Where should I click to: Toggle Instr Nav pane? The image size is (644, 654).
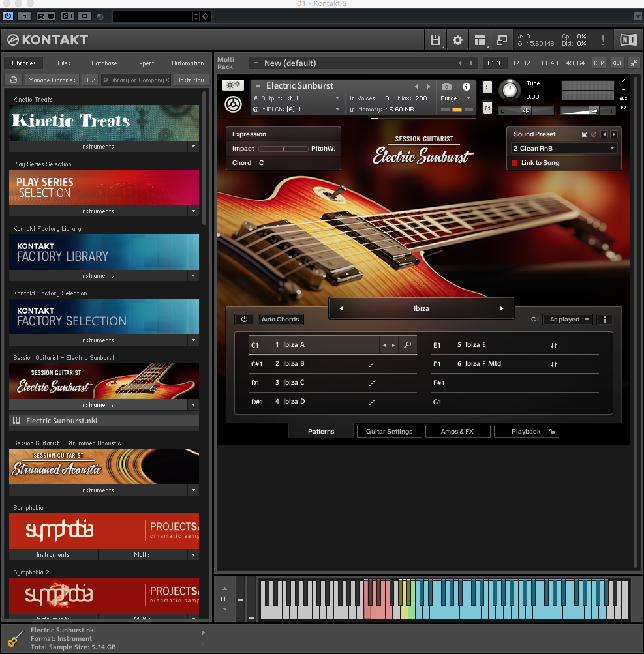[191, 80]
